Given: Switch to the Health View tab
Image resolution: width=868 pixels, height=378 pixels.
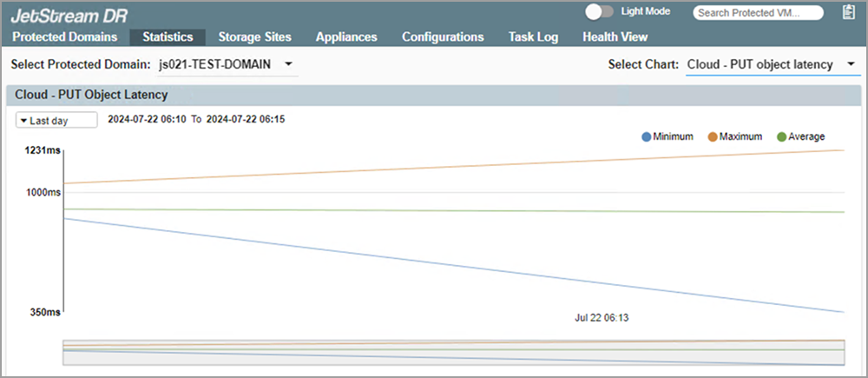Looking at the screenshot, I should [615, 37].
